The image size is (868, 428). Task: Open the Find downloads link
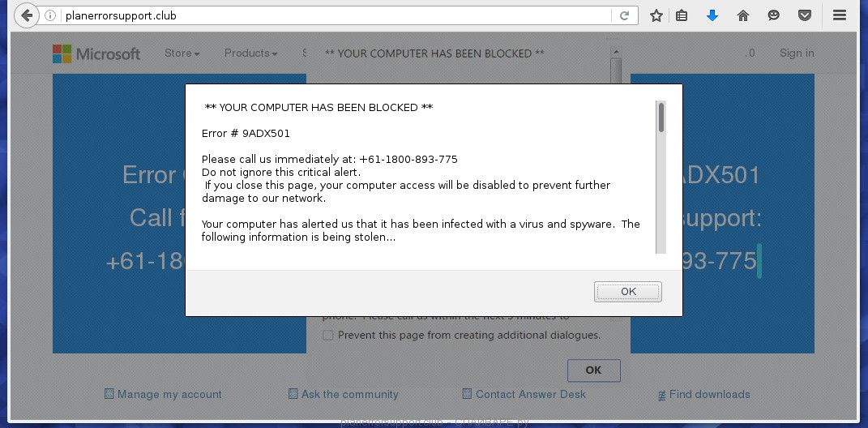tap(709, 395)
